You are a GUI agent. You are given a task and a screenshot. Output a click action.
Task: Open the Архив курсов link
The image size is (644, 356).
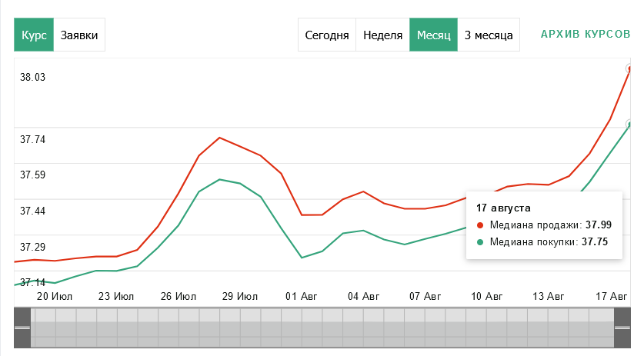coord(585,35)
